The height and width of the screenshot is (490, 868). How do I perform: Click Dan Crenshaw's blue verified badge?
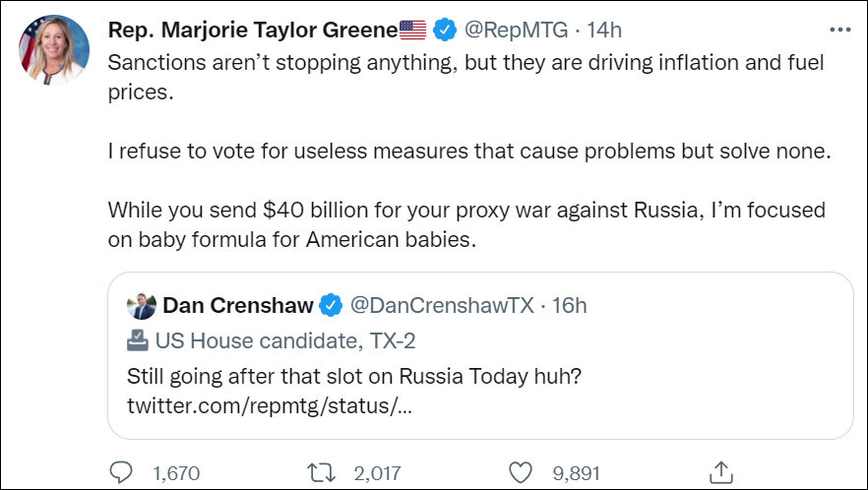[x=331, y=306]
